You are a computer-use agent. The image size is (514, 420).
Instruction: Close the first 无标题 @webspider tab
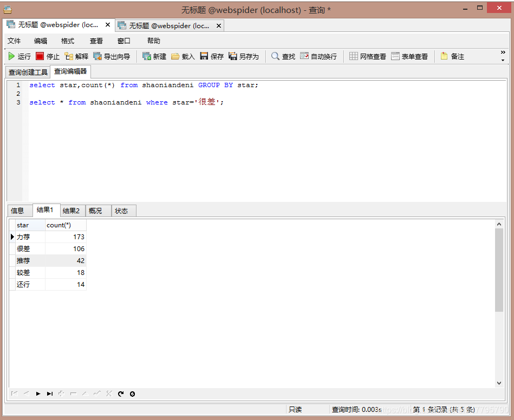point(108,25)
